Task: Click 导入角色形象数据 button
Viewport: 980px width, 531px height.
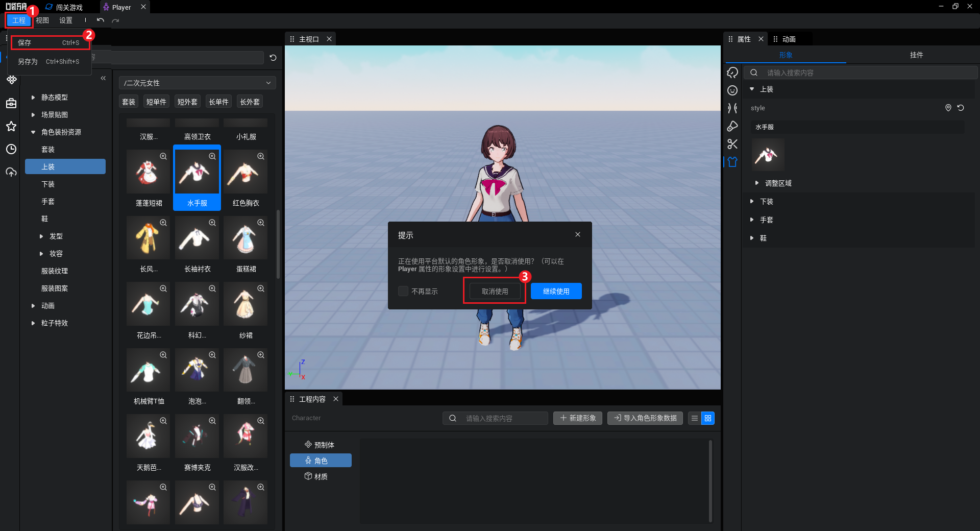Action: point(645,418)
